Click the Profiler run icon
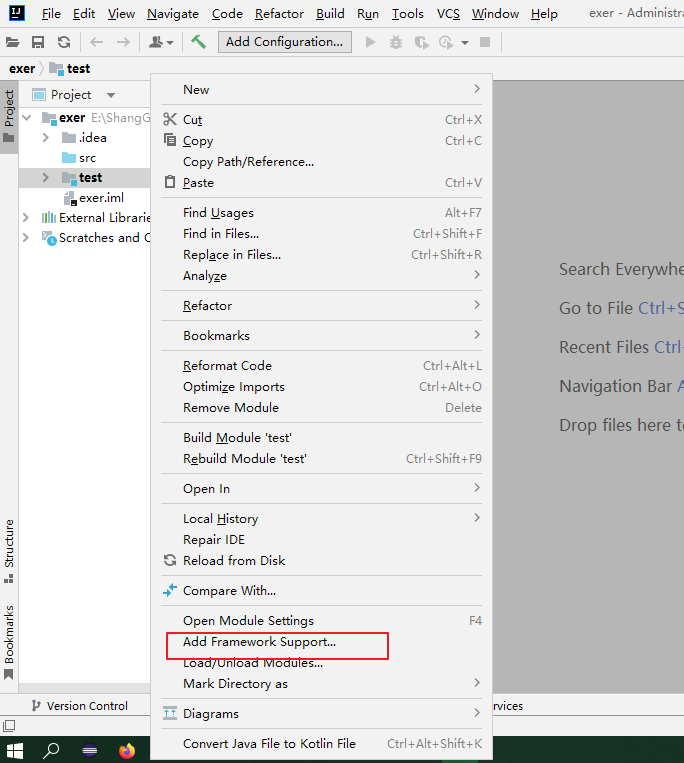This screenshot has height=763, width=684. tap(446, 42)
